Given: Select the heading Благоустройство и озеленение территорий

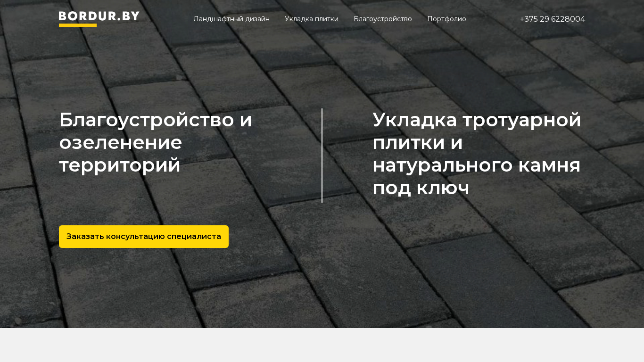Looking at the screenshot, I should pos(156,142).
